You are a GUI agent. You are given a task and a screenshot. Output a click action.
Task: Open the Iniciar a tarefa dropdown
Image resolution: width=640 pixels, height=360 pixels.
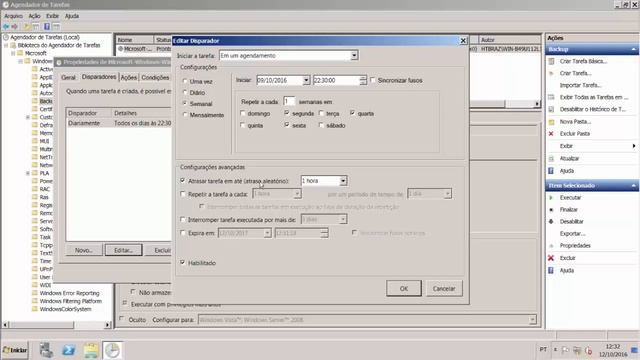pos(354,55)
